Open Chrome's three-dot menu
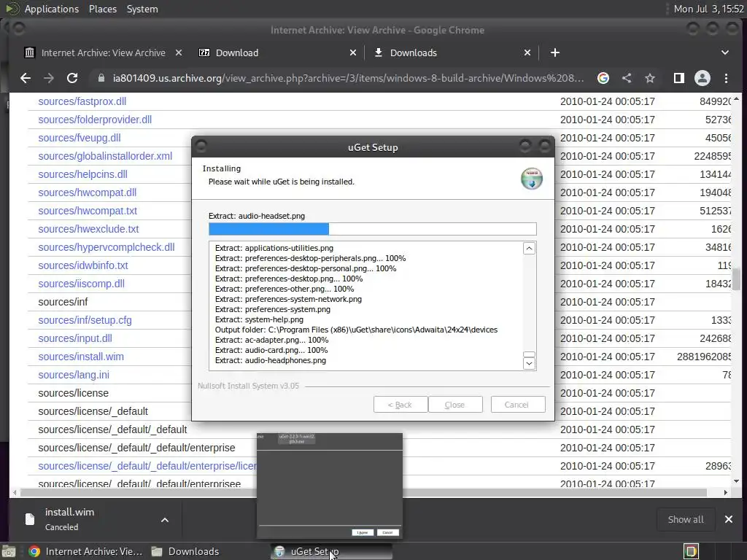 pyautogui.click(x=726, y=78)
